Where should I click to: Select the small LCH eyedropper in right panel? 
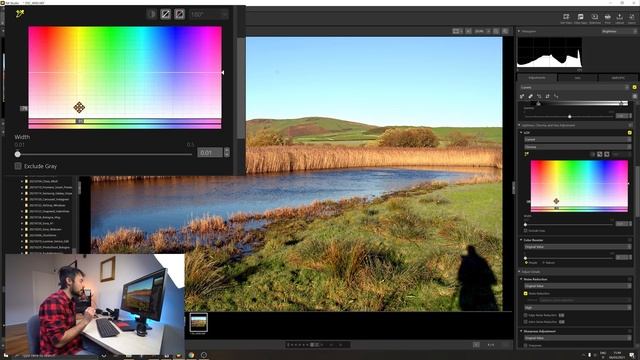pos(527,154)
